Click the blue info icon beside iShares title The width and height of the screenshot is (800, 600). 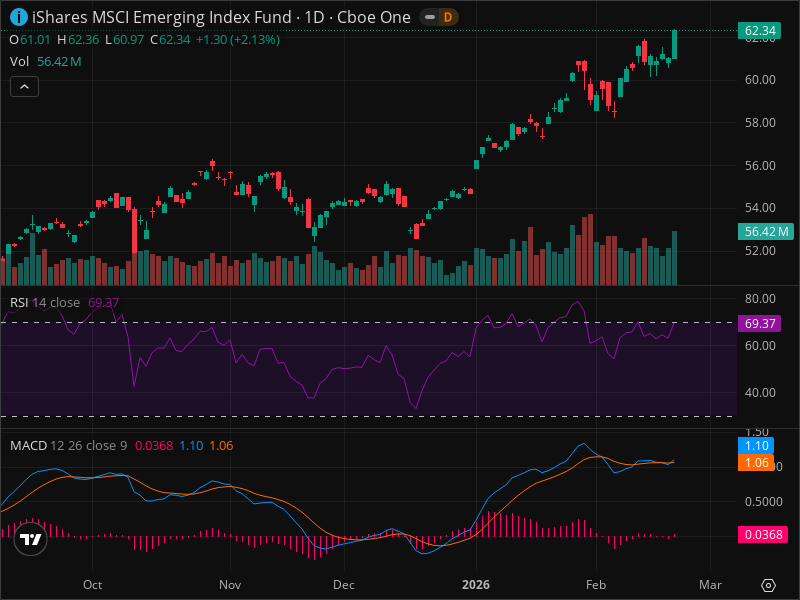pyautogui.click(x=19, y=17)
